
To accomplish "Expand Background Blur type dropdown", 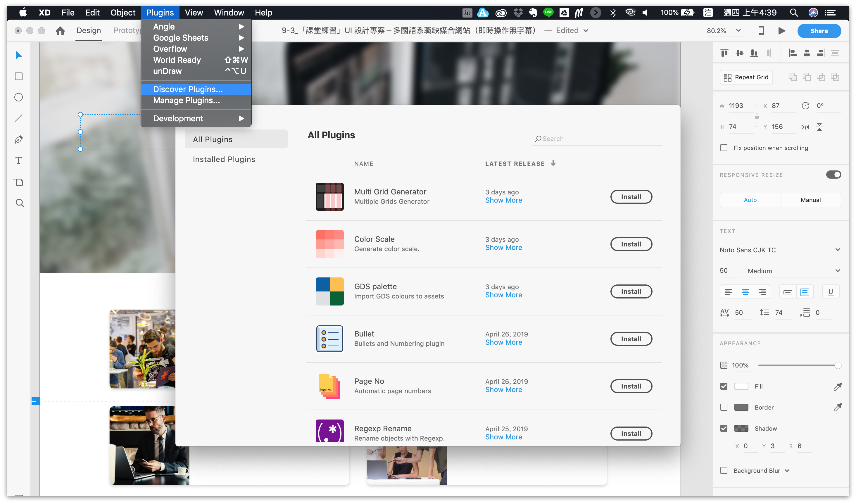I will coord(787,471).
